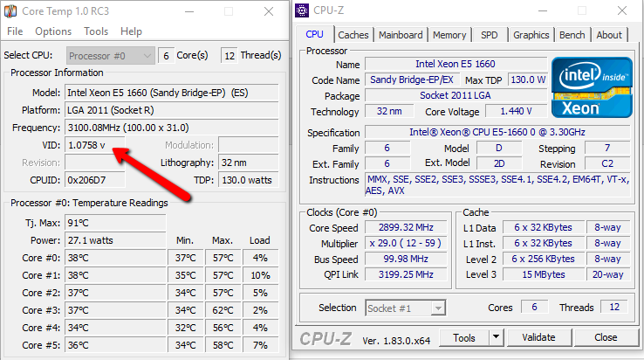Click the Frequency value 3100.08MHz

(172, 128)
